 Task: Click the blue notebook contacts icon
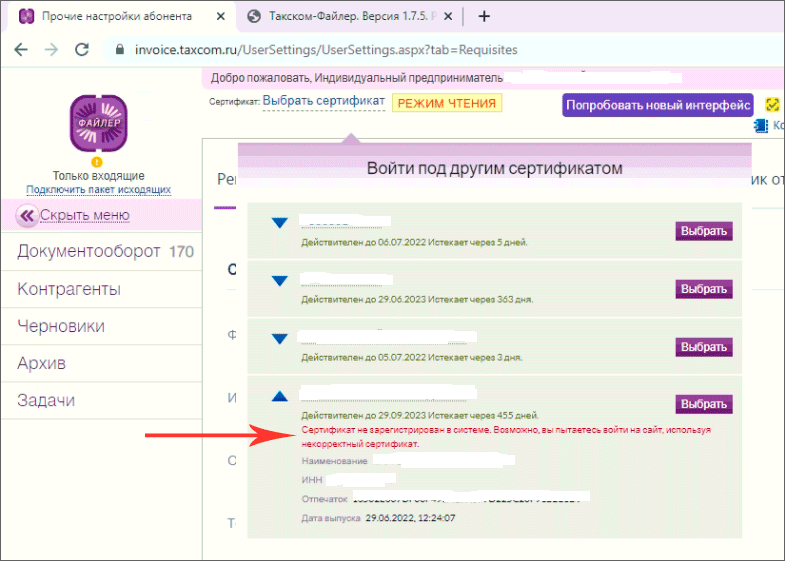tap(761, 126)
